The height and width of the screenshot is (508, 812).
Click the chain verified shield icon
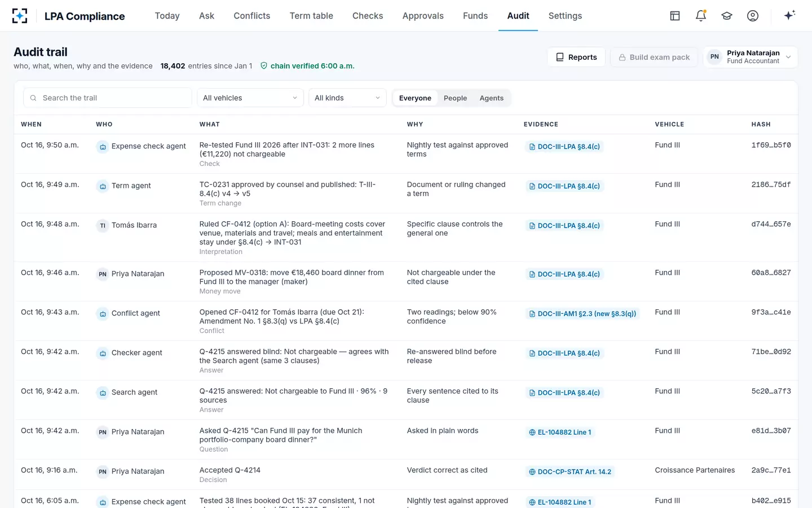[x=263, y=66]
